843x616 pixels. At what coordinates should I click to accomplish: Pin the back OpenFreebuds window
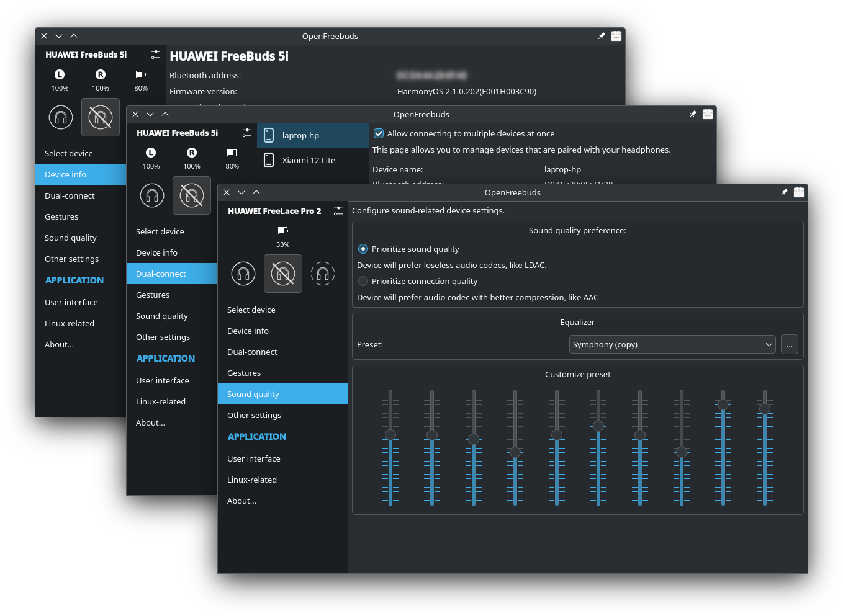602,36
